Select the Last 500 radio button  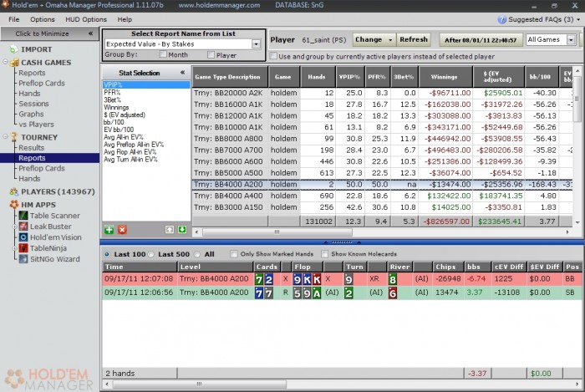pyautogui.click(x=151, y=254)
